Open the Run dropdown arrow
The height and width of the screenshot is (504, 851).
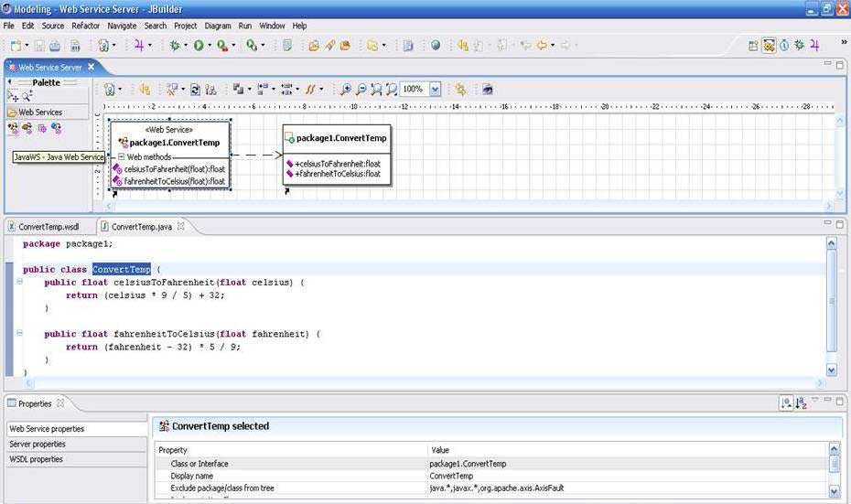tap(210, 46)
